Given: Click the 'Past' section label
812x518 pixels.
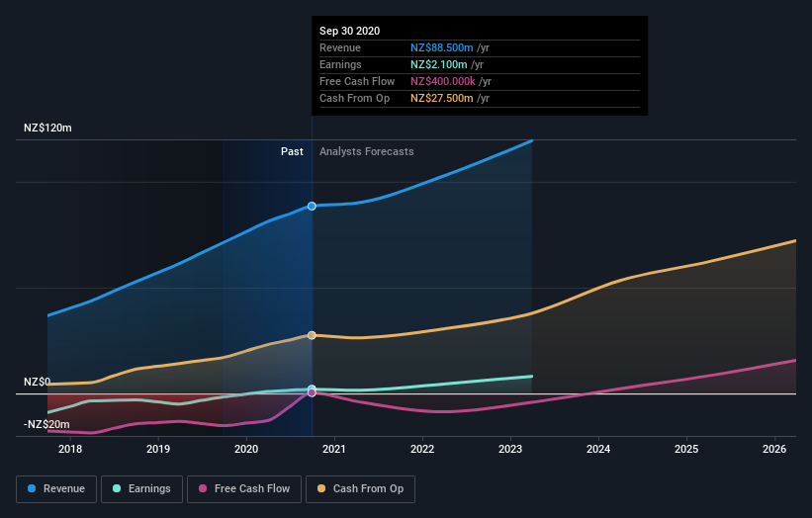Looking at the screenshot, I should [x=292, y=151].
